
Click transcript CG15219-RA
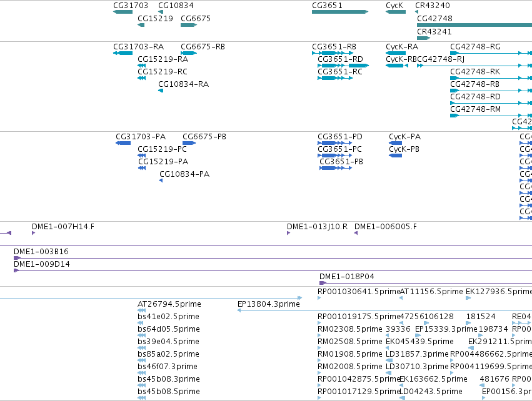click(x=142, y=66)
